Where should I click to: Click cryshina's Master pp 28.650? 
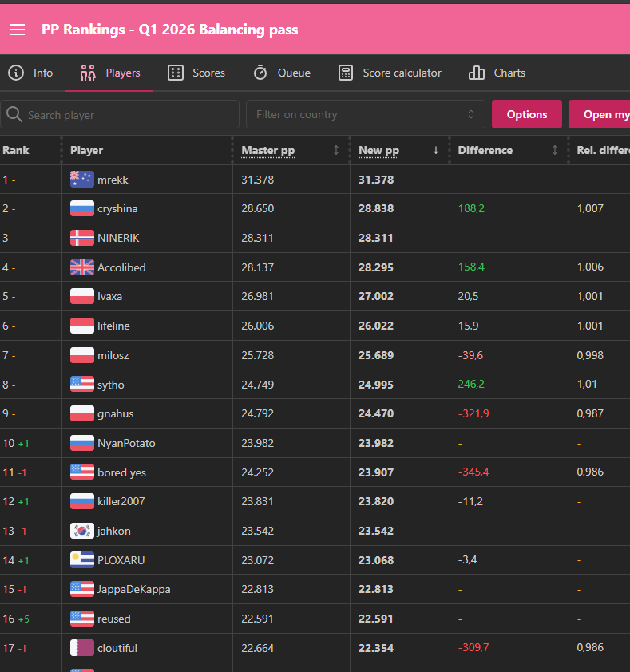point(257,209)
